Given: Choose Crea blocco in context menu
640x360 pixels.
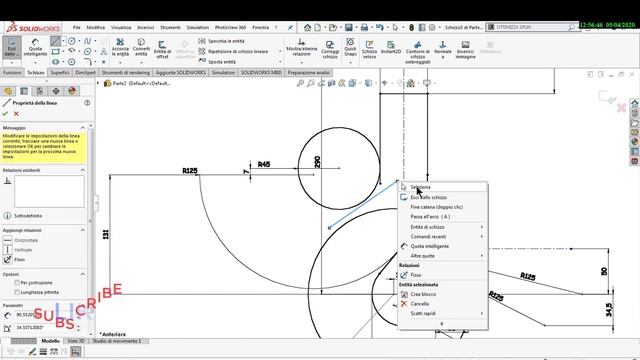Looking at the screenshot, I should (x=443, y=294).
